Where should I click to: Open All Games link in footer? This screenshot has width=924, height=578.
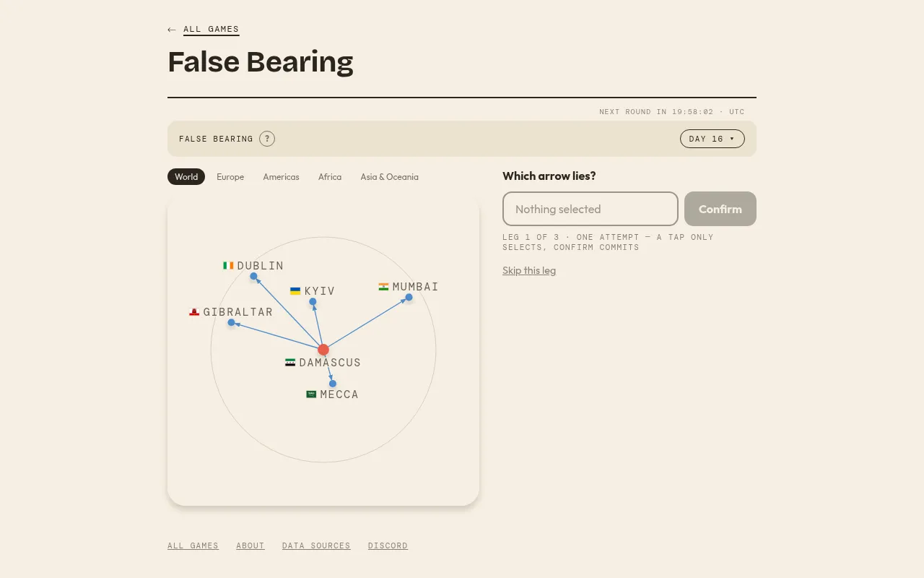pos(193,545)
